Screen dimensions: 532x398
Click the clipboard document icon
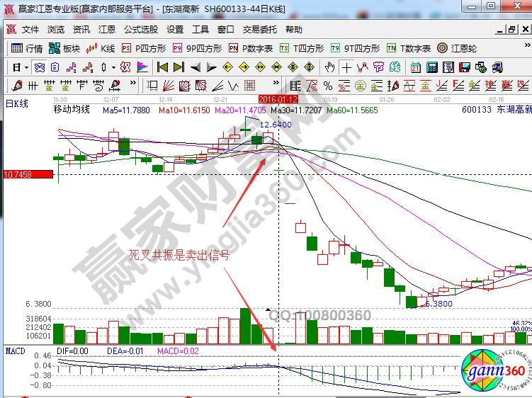[x=55, y=67]
